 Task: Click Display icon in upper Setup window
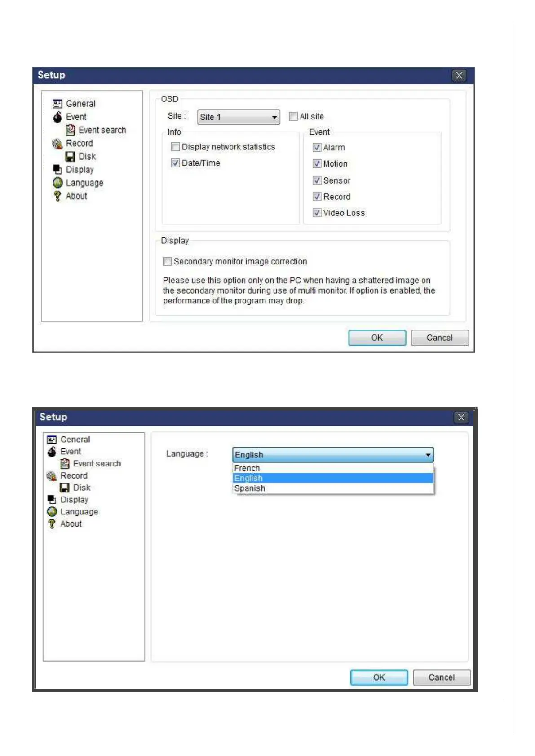[57, 170]
